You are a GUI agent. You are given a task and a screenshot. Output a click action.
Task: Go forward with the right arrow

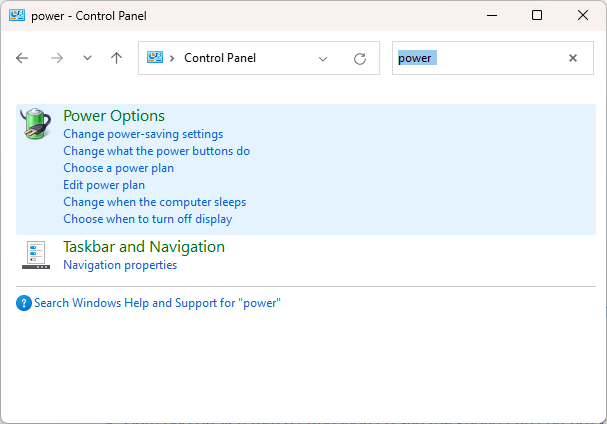click(x=57, y=58)
